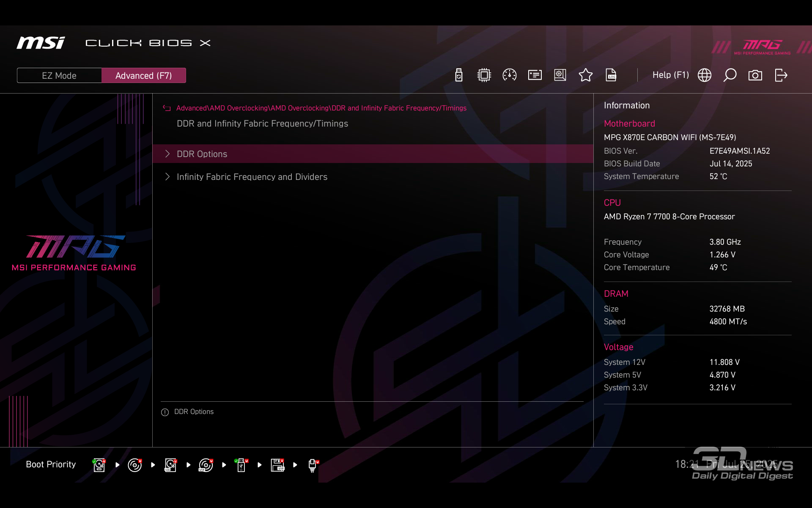The height and width of the screenshot is (508, 812).
Task: Click System 12V 11.808 V value
Action: pyautogui.click(x=724, y=362)
